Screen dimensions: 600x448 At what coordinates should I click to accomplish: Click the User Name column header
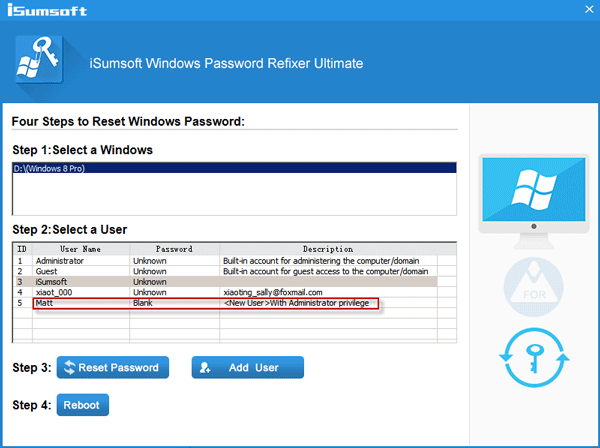click(x=81, y=249)
